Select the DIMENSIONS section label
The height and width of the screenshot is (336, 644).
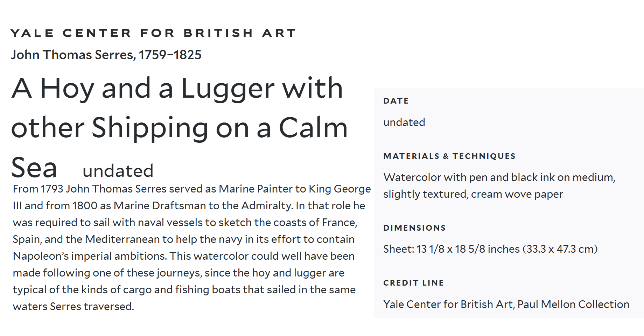tap(414, 228)
